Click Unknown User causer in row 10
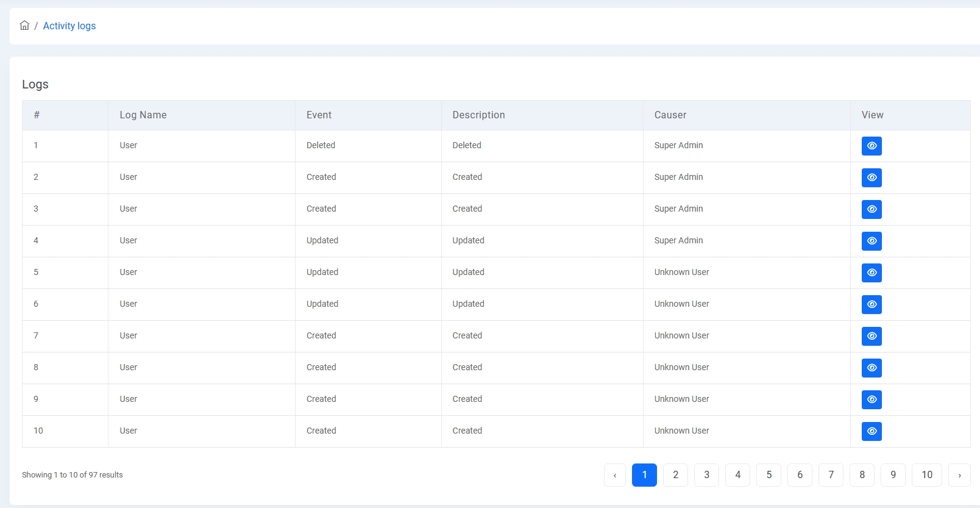This screenshot has height=508, width=980. click(681, 431)
